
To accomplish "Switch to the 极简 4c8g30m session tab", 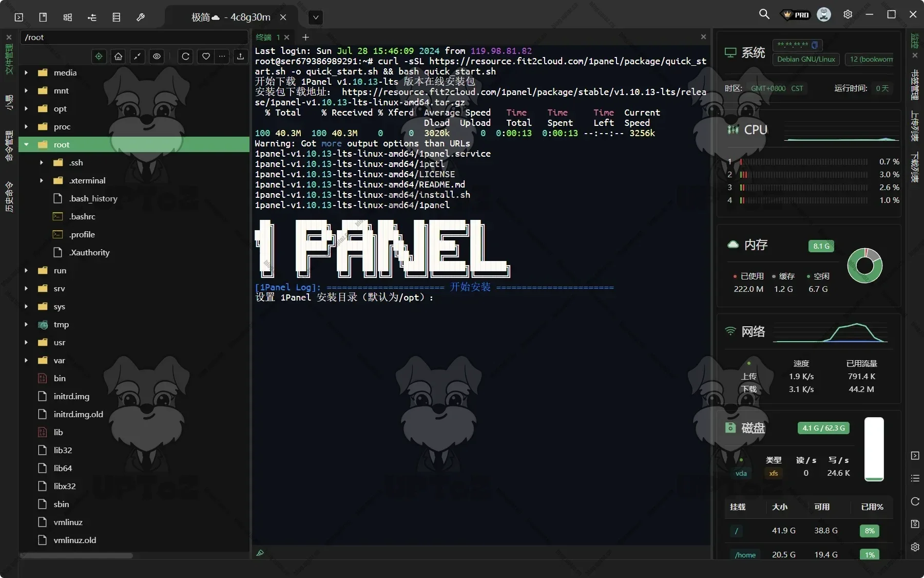I will click(x=231, y=17).
